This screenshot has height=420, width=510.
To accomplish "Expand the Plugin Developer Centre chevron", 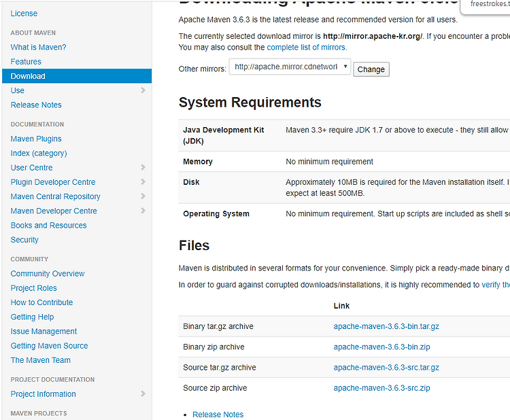I will (143, 181).
